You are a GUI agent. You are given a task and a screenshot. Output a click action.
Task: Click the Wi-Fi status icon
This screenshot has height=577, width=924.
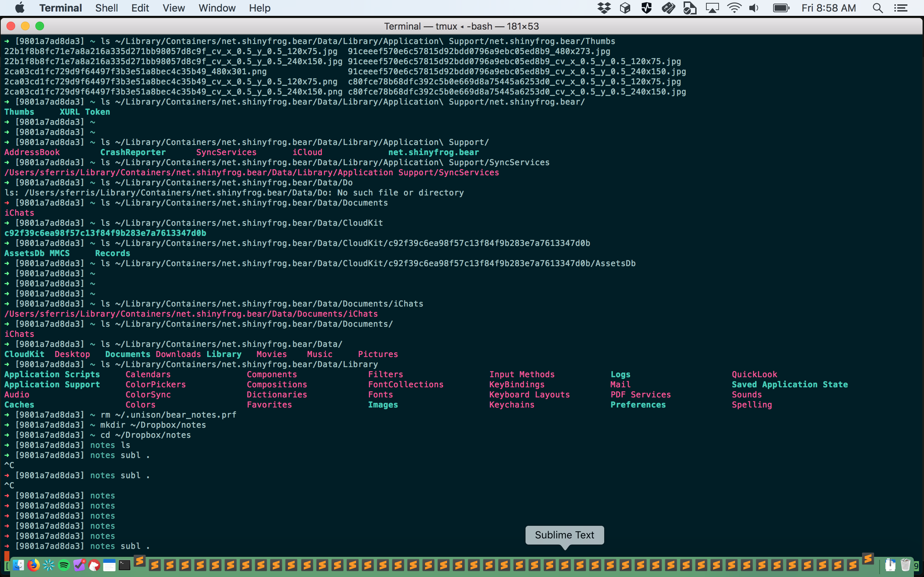click(734, 8)
